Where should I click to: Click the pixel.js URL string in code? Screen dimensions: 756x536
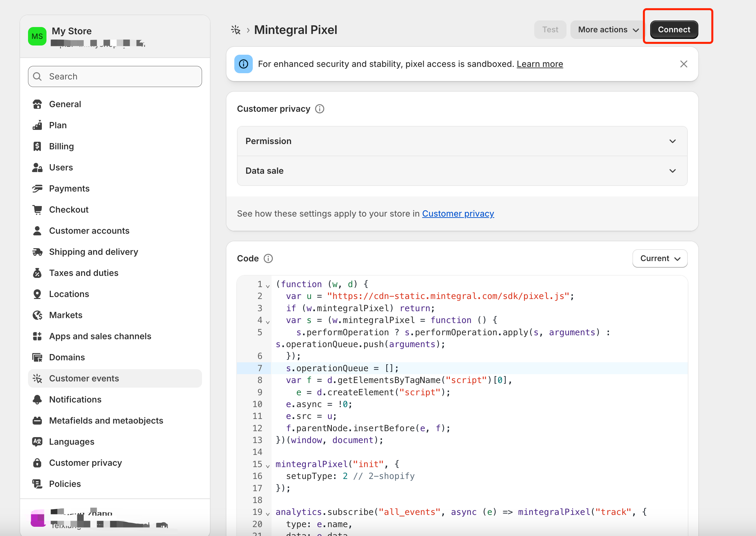[448, 296]
